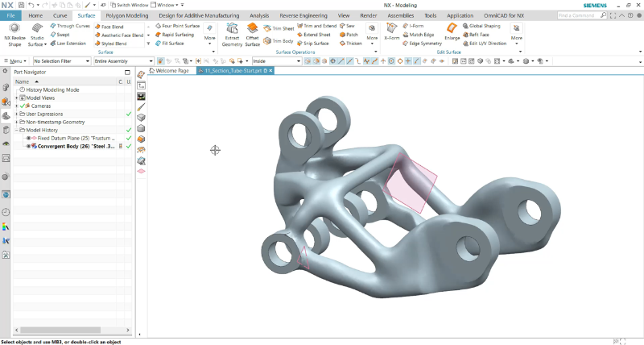
Task: Select the Four Point Surface tool
Action: click(x=177, y=26)
